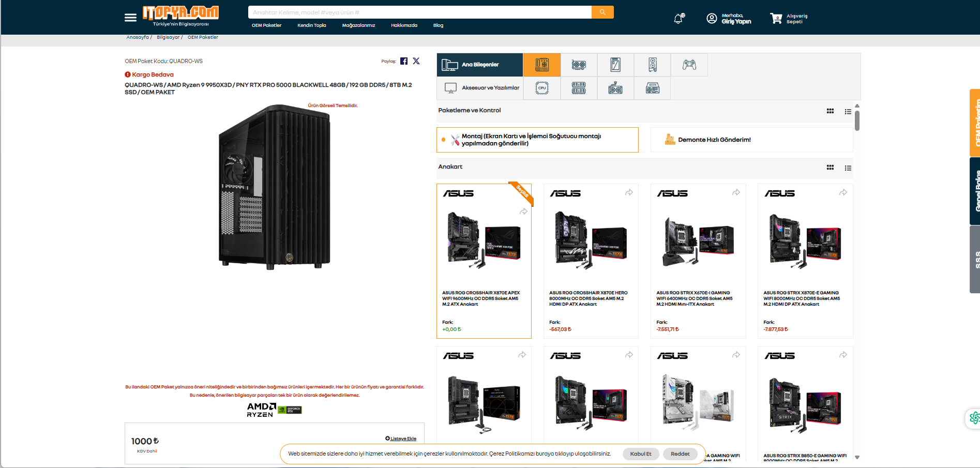Click share arrow on CROSSHAIR X870E HERO card
Screen dimensions: 980x468
[629, 192]
